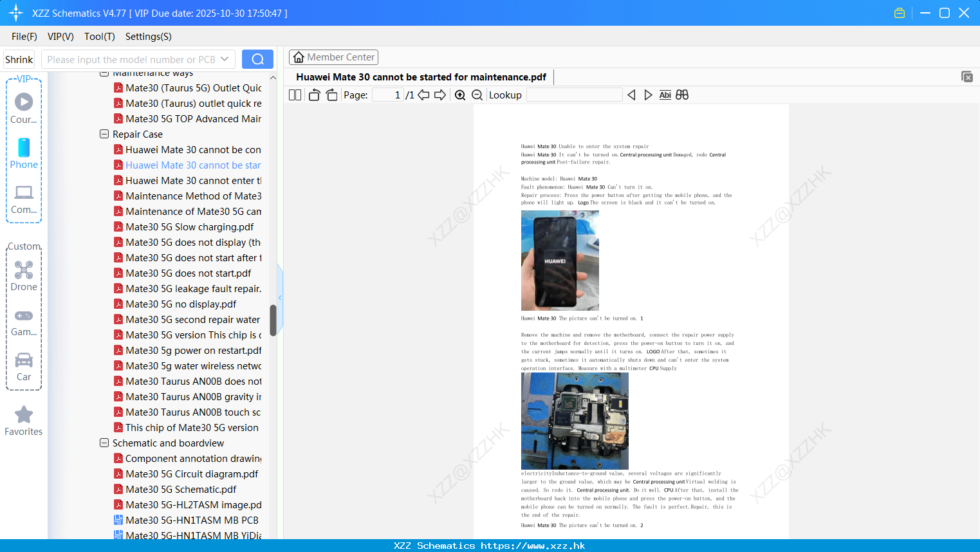Close all tabs icon at right
This screenshot has width=980, height=552.
(967, 77)
